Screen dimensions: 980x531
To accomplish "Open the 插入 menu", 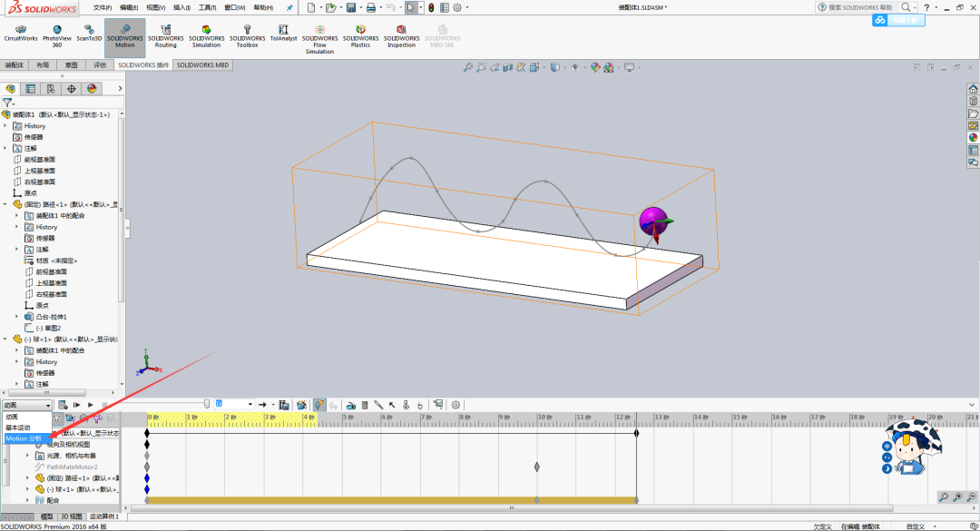I will (180, 7).
